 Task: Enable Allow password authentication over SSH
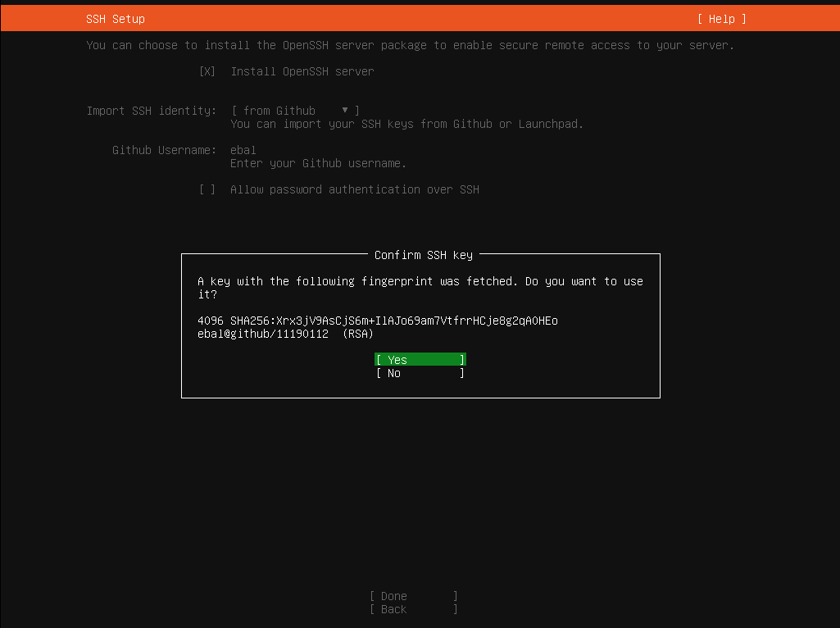click(x=207, y=189)
